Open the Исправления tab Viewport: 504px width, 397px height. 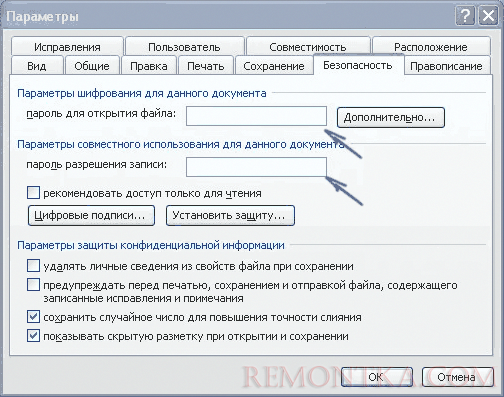[x=67, y=47]
